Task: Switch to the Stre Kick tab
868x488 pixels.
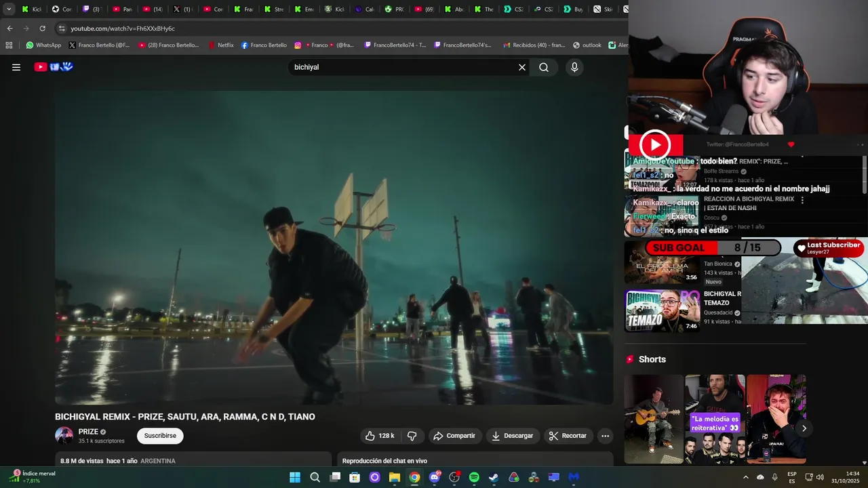Action: pyautogui.click(x=273, y=9)
